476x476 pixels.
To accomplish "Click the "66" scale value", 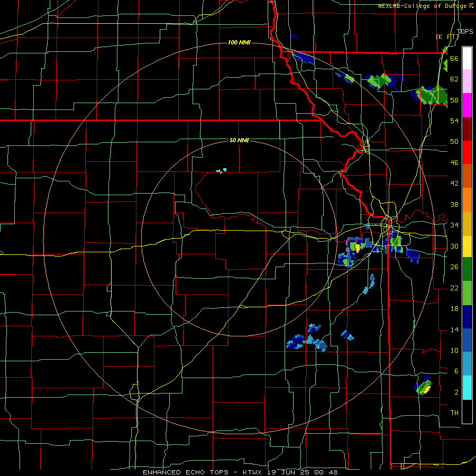I will pyautogui.click(x=454, y=58).
